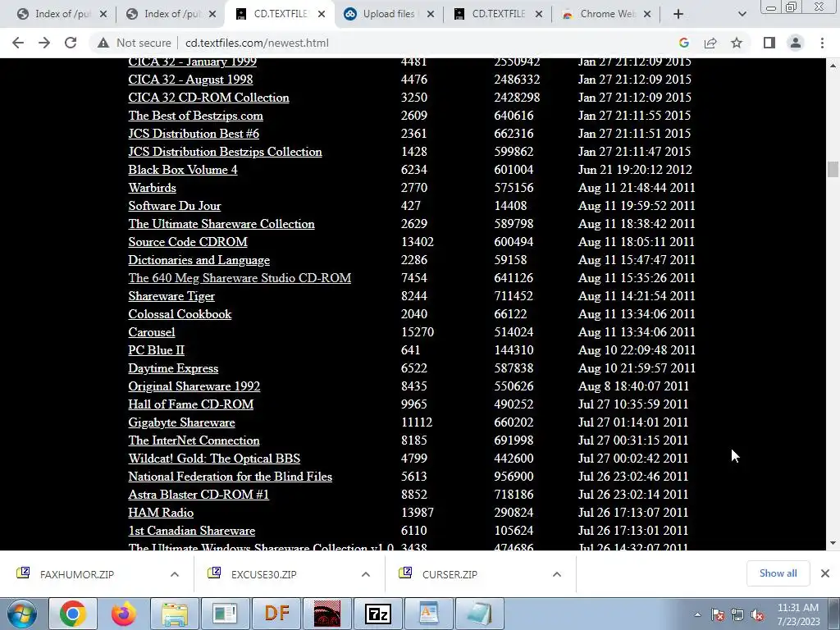Open The Best of Bestzips.com link
The height and width of the screenshot is (630, 840).
[x=195, y=116]
